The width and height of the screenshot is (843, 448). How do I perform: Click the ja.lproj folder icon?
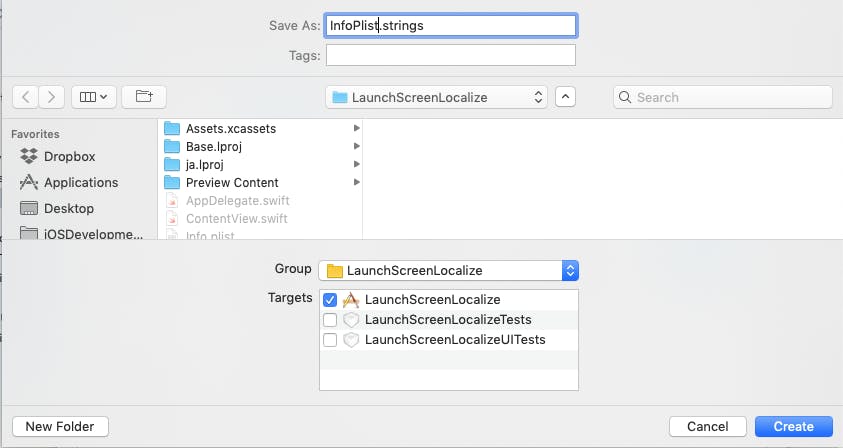tap(172, 165)
